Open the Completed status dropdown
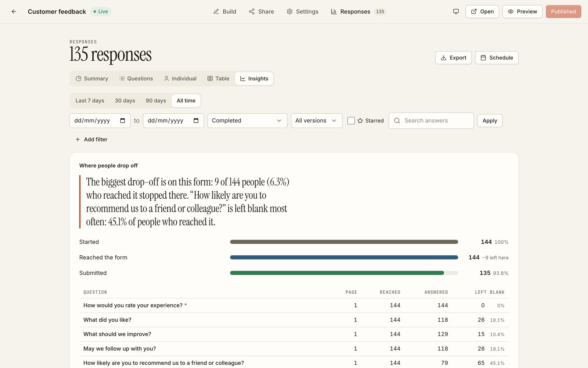This screenshot has height=368, width=588. (x=247, y=121)
